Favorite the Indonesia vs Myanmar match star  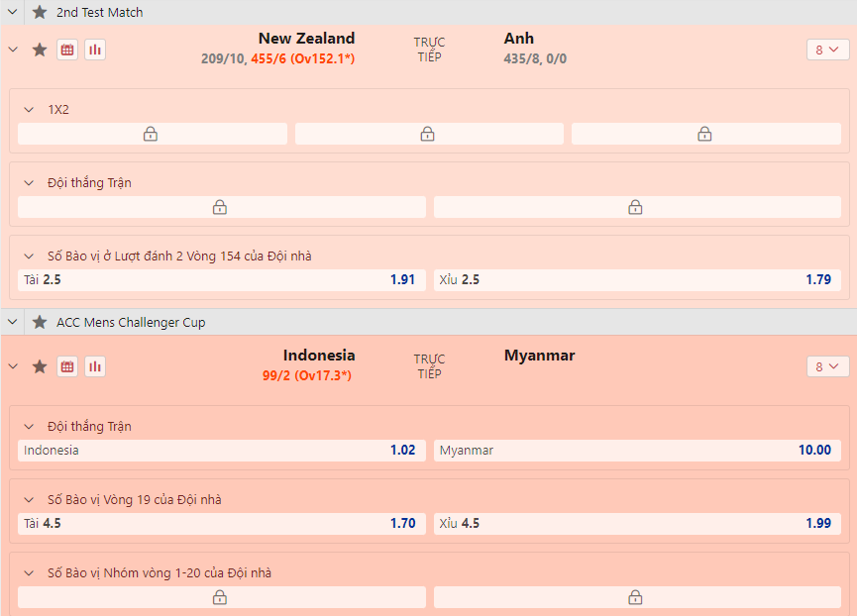coord(40,366)
